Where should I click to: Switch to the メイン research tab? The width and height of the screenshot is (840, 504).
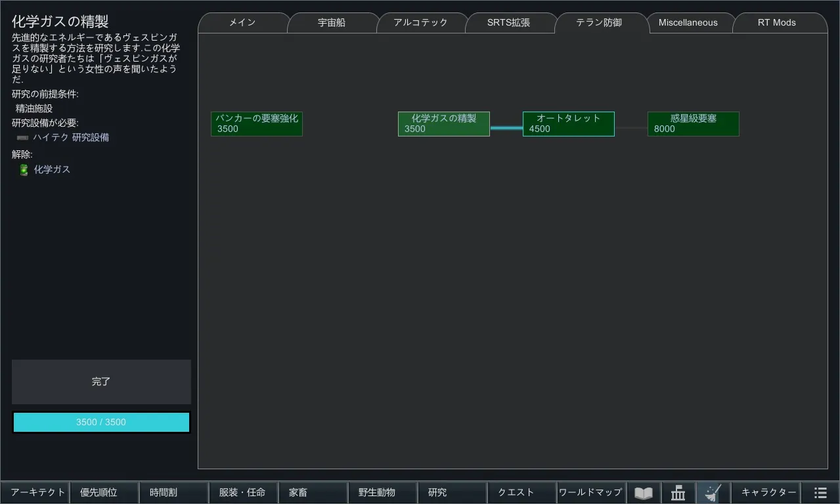point(242,22)
